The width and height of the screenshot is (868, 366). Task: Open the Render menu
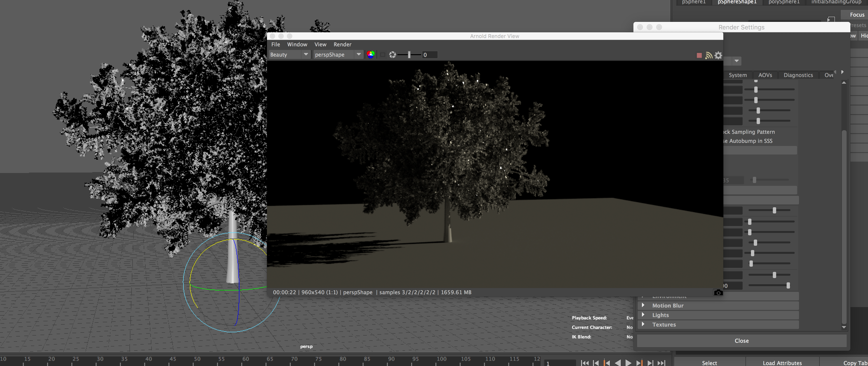(342, 44)
